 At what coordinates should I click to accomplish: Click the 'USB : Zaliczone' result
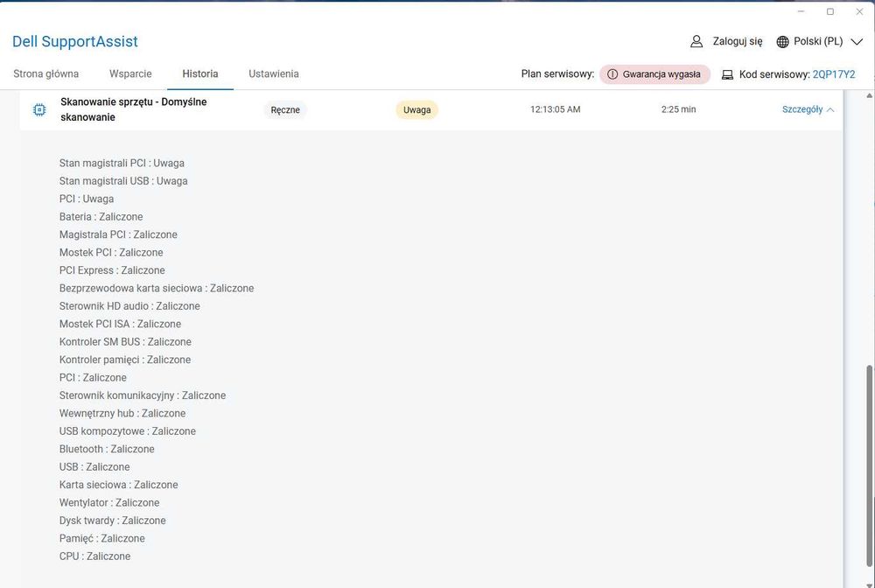94,466
